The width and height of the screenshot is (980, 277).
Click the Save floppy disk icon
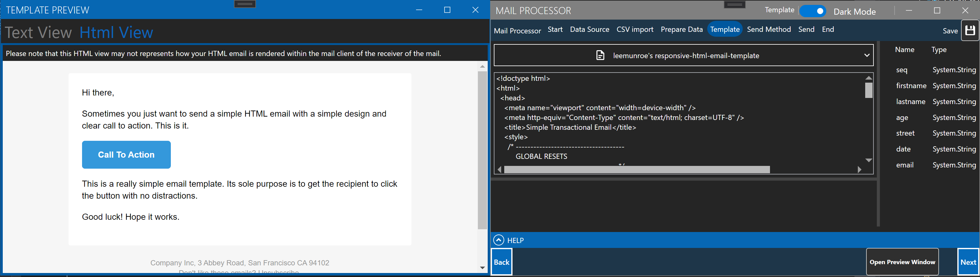coord(970,30)
